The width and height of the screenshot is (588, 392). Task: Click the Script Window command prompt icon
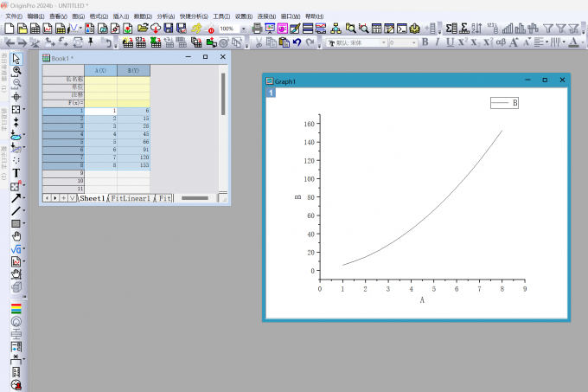pos(402,29)
